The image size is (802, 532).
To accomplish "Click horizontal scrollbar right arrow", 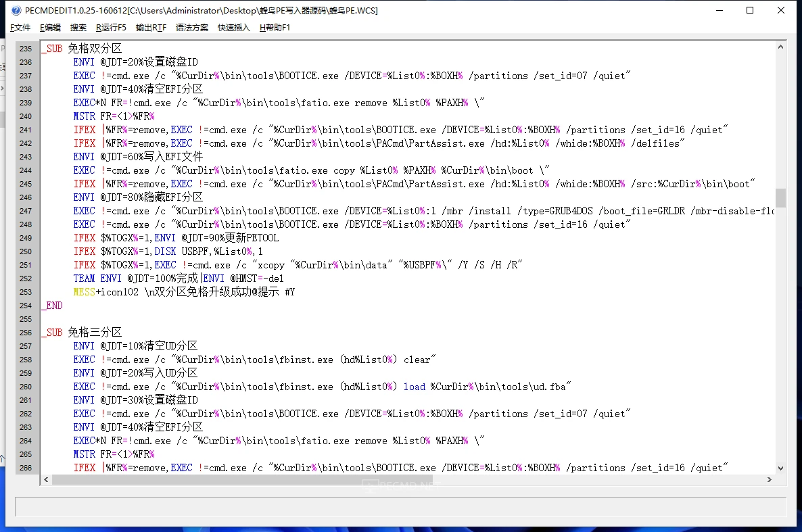I will pos(770,479).
